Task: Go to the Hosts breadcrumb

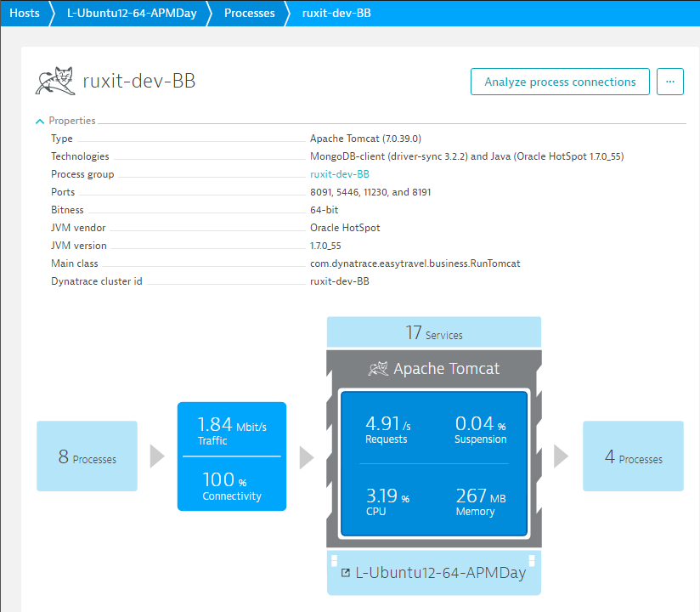Action: 25,13
